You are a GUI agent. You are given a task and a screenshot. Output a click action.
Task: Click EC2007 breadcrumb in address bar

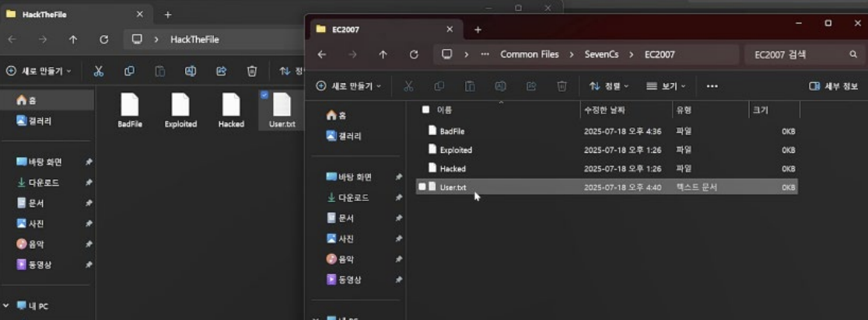(x=660, y=54)
